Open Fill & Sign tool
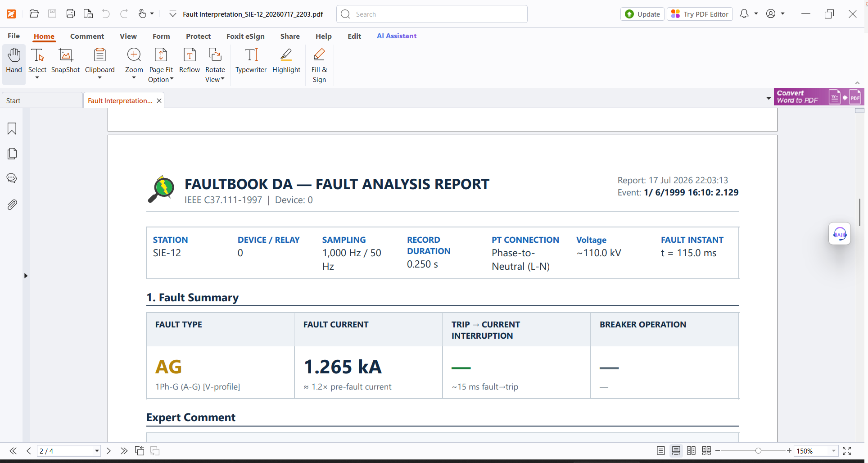The image size is (868, 463). tap(319, 65)
